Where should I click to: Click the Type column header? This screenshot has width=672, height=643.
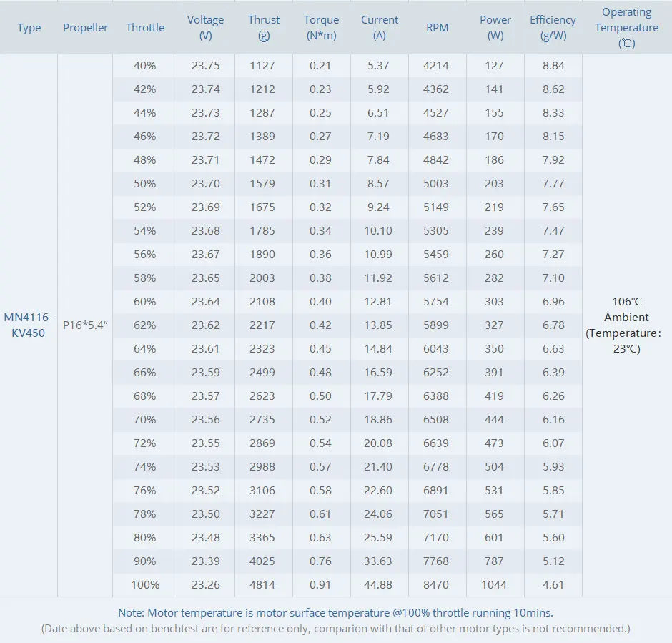click(x=29, y=28)
